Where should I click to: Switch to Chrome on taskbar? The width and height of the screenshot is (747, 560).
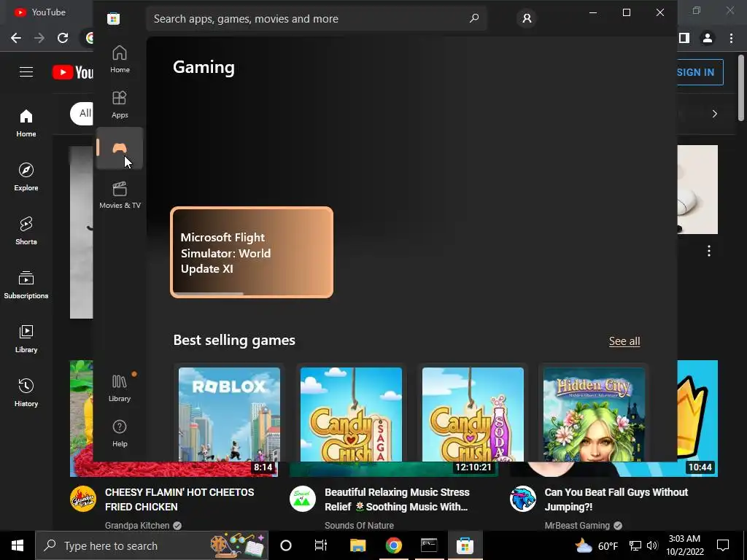point(393,545)
